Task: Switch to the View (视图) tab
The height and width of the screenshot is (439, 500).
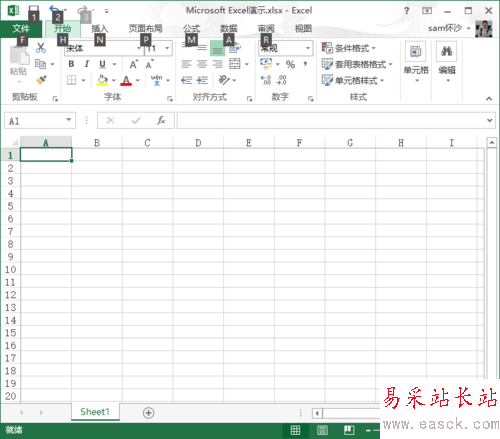Action: click(x=303, y=28)
